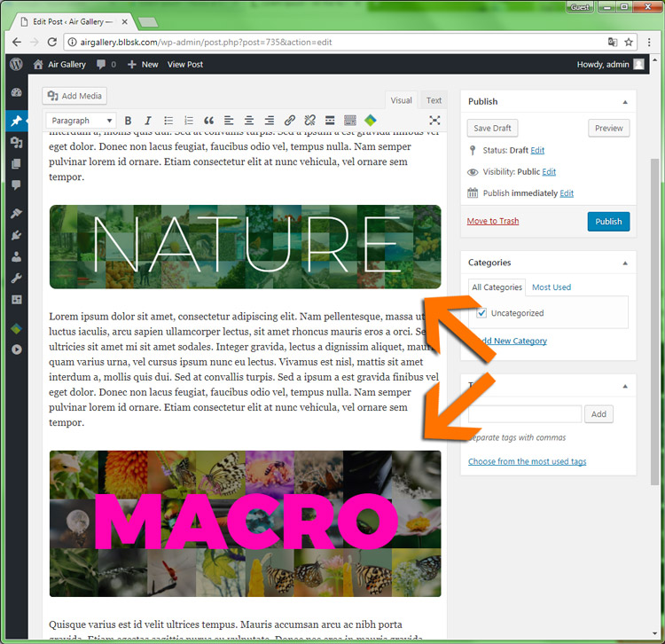The height and width of the screenshot is (644, 665).
Task: Open Tools wrench icon in sidebar
Action: (17, 279)
